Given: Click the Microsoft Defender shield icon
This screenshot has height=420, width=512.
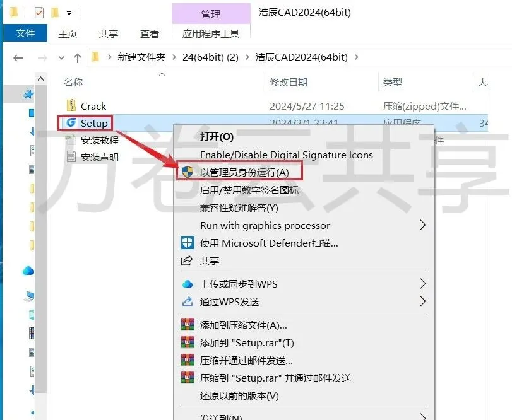Looking at the screenshot, I should [188, 243].
